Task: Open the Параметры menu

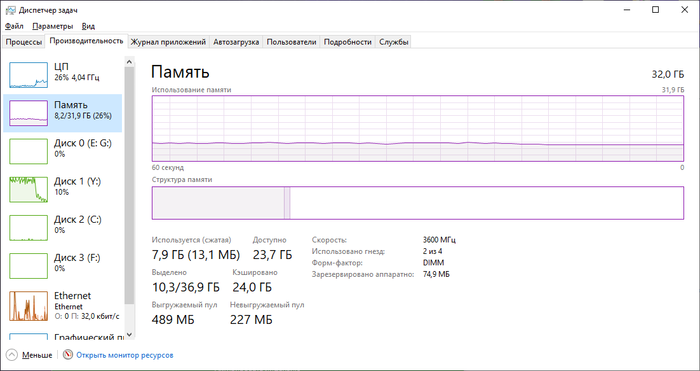Action: [x=52, y=26]
